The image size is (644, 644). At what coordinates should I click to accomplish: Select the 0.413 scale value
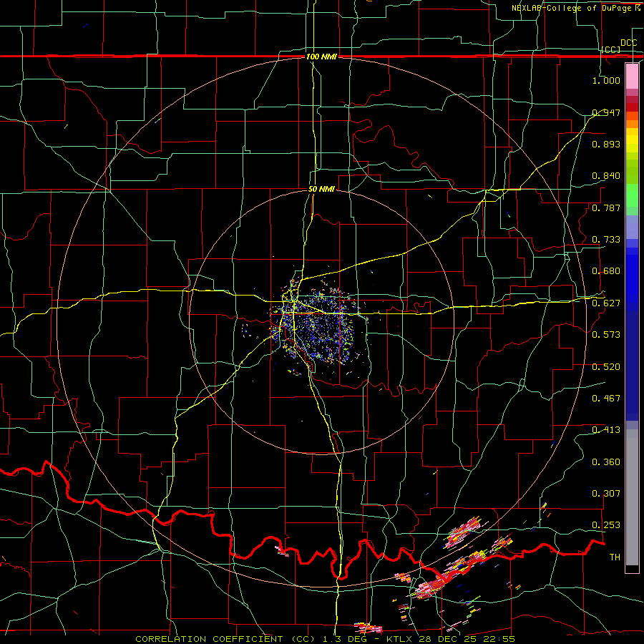pos(606,430)
